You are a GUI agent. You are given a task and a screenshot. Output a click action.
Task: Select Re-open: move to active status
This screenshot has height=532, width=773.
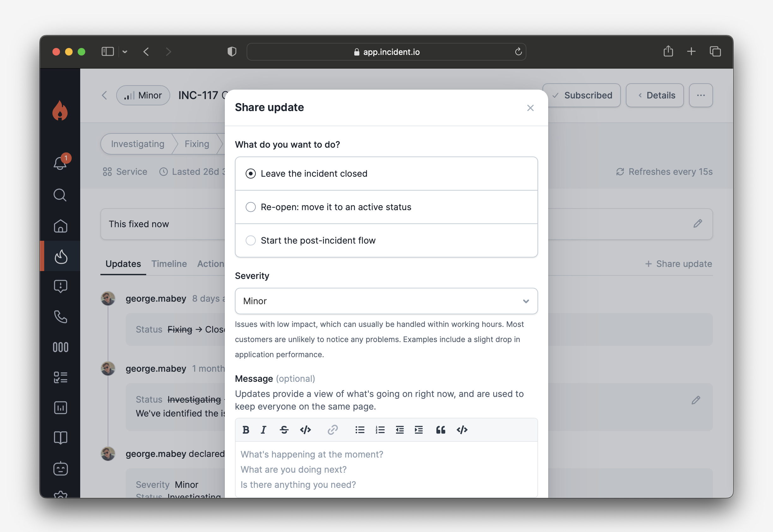click(250, 207)
